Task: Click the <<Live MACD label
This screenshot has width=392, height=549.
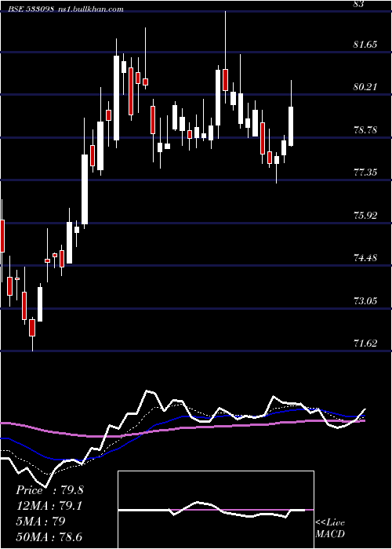Action: 330,529
